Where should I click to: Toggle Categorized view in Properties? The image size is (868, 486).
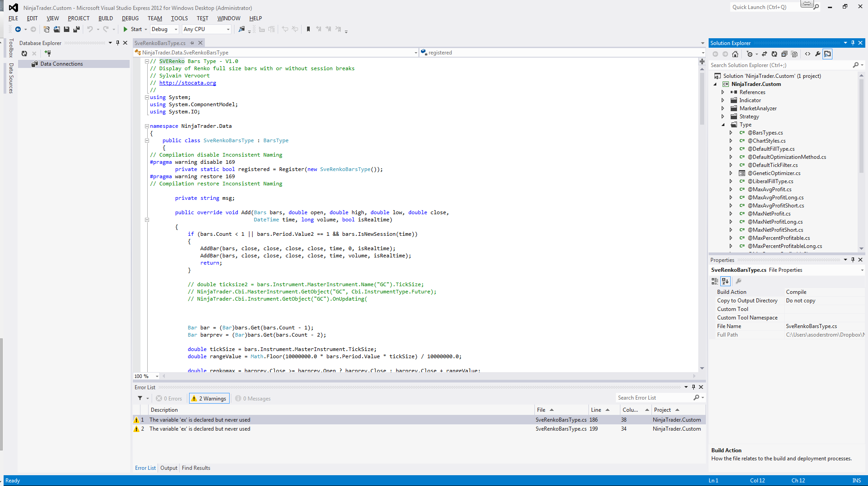coord(714,281)
